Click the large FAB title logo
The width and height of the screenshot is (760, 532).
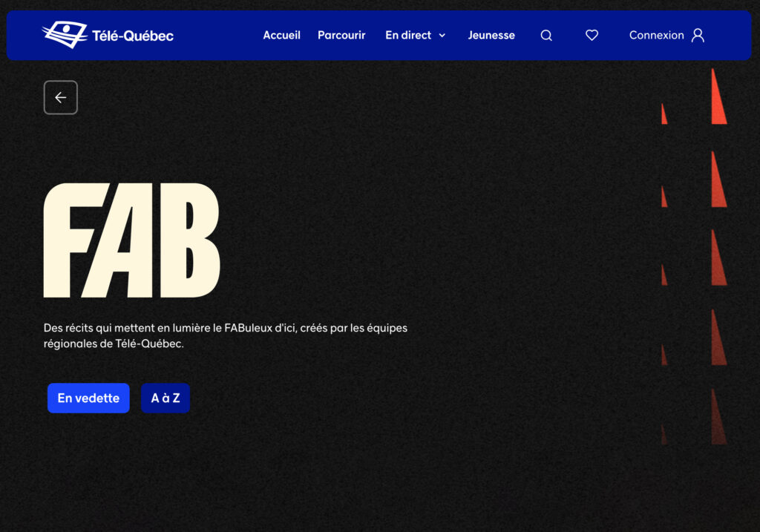[x=132, y=240]
